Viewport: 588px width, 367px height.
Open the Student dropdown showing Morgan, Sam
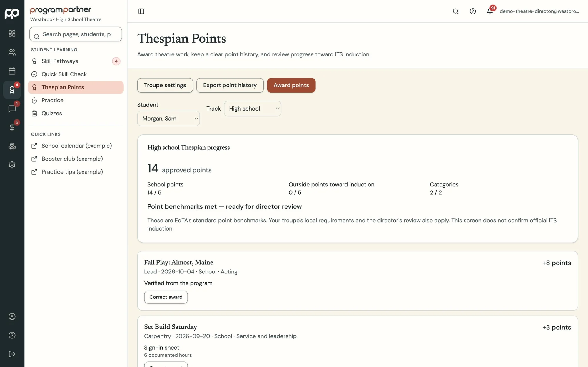[x=168, y=119]
